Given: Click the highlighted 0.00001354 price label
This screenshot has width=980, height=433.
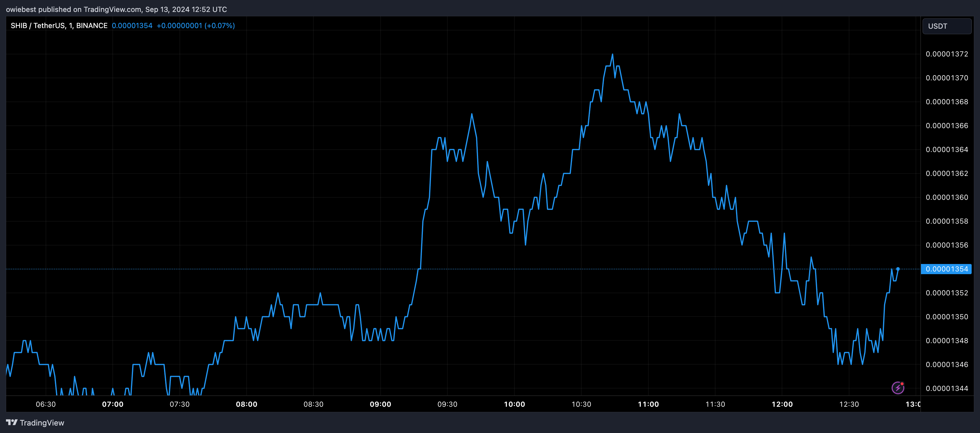Looking at the screenshot, I should [x=946, y=269].
